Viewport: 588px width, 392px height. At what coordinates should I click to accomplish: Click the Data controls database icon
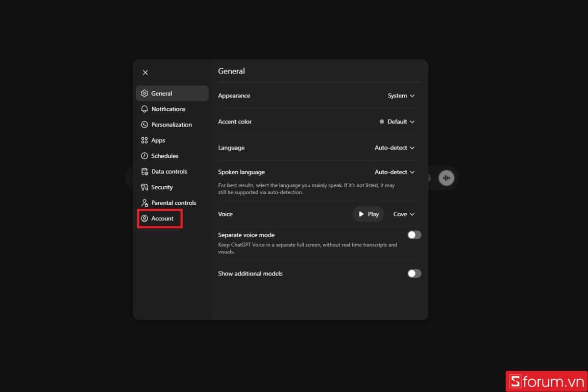pos(145,172)
